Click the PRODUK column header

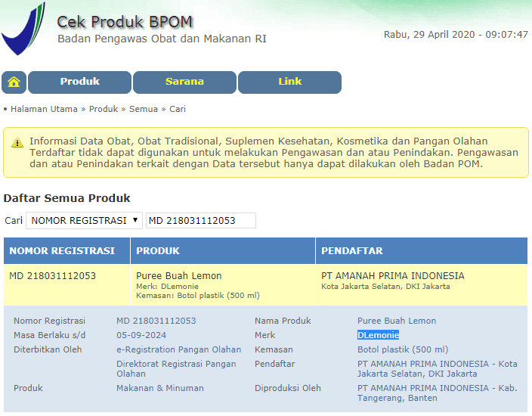pos(223,250)
